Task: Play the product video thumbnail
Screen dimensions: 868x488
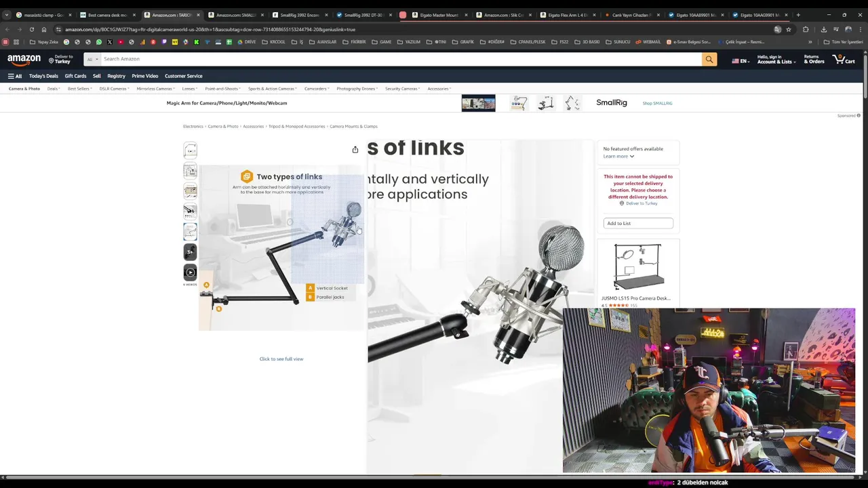Action: tap(190, 272)
